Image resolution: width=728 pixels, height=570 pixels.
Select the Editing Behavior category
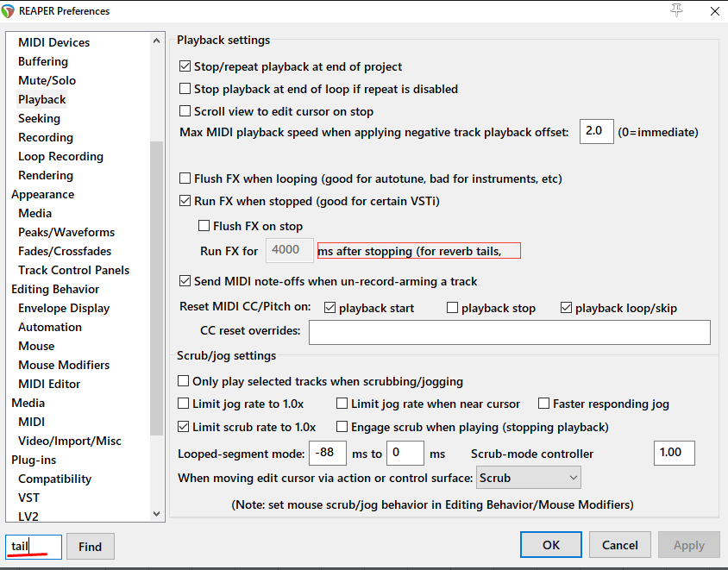55,289
